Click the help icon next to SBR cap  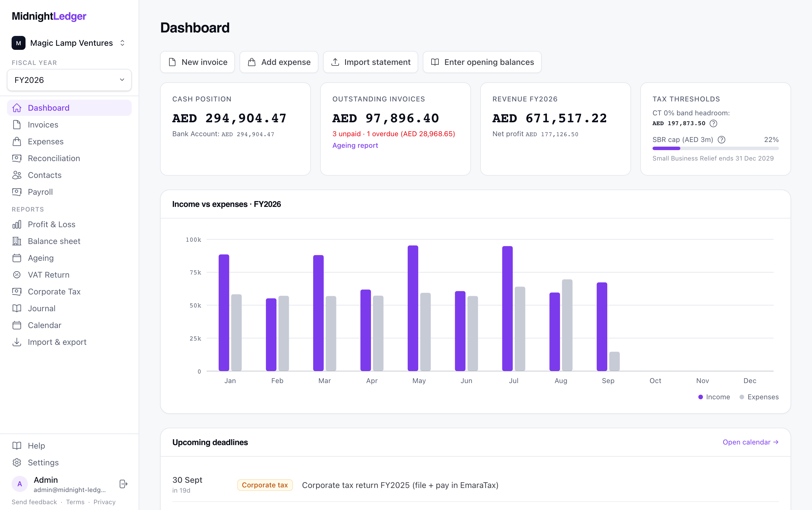pos(722,140)
